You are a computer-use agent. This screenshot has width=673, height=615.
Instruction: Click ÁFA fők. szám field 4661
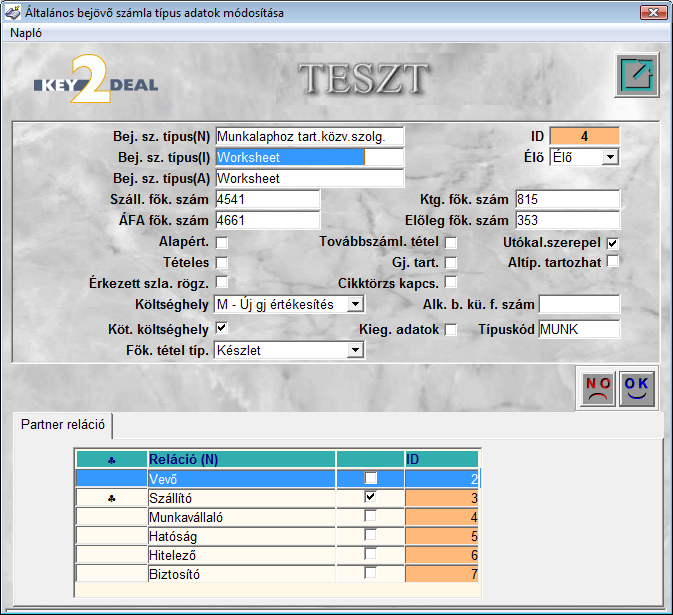[267, 220]
